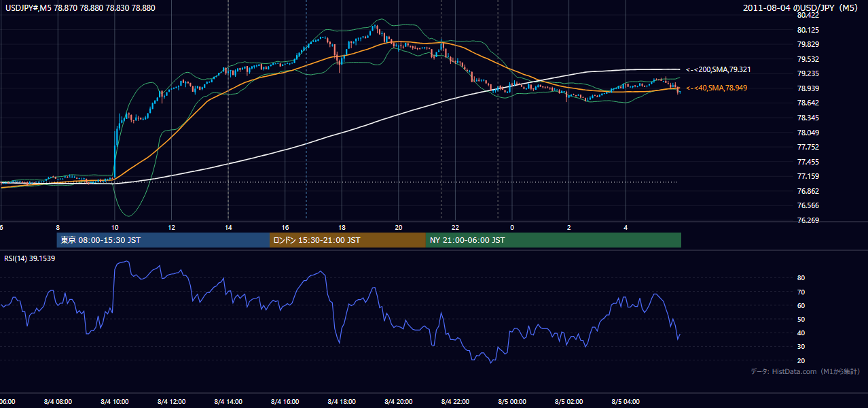
Task: Click RSI scale level 80
Action: (x=801, y=278)
